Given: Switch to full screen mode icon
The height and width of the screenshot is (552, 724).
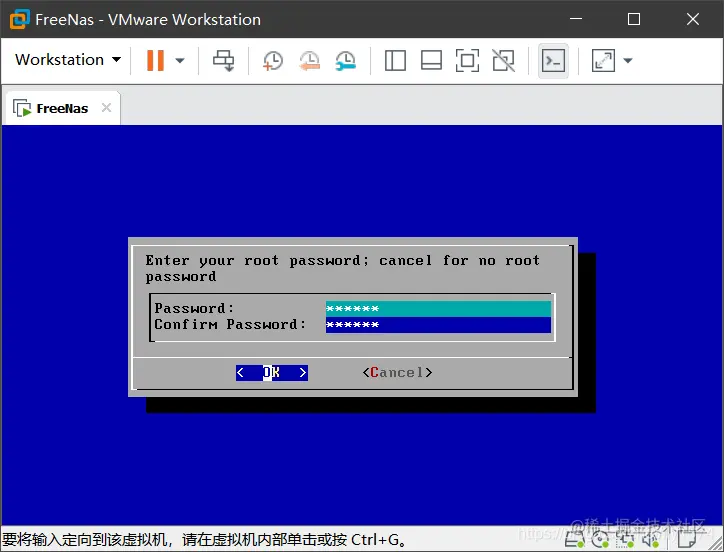Looking at the screenshot, I should point(467,61).
